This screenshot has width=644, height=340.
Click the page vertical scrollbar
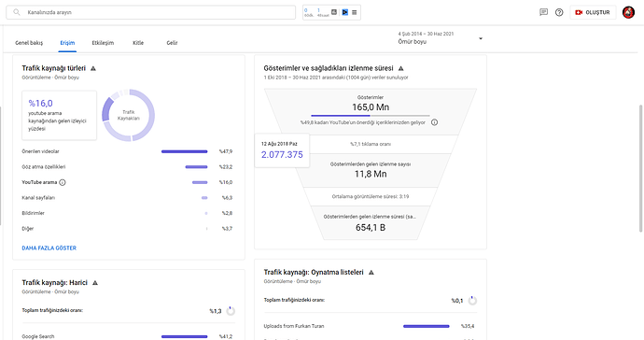641,168
